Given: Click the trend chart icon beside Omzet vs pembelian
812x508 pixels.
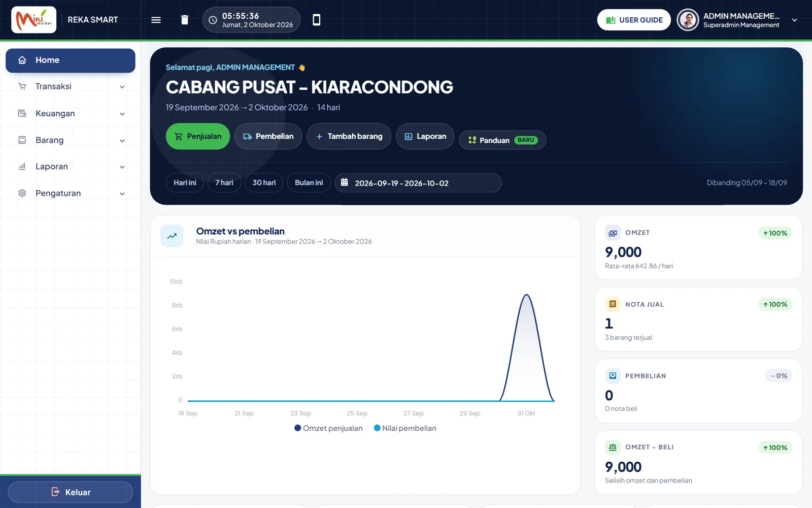Looking at the screenshot, I should 172,236.
